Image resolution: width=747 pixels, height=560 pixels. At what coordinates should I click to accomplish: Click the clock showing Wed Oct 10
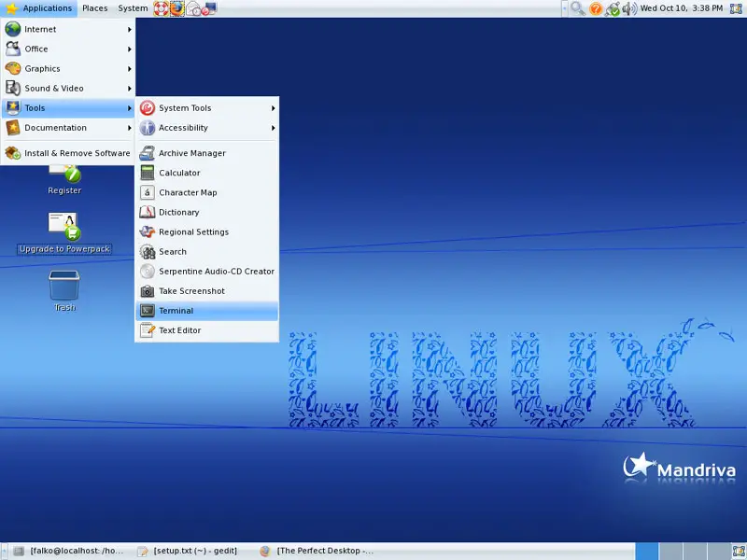coord(682,8)
